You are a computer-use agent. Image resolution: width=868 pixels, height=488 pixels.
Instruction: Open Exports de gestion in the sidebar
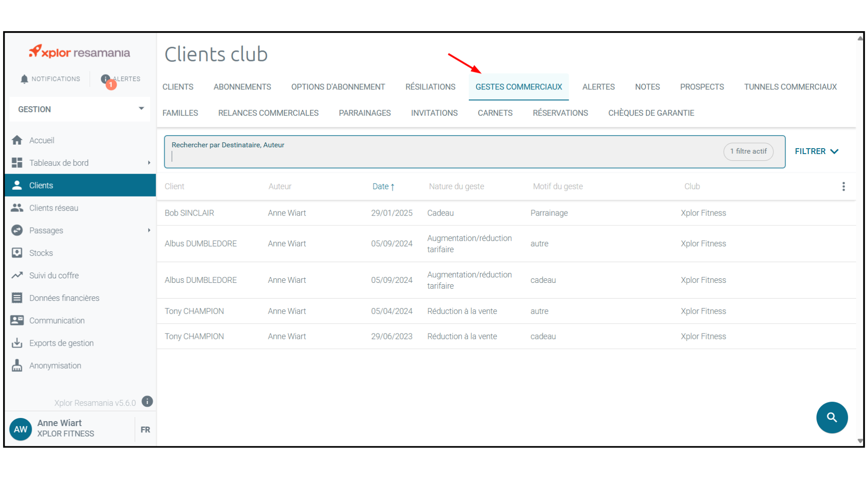[x=61, y=343]
